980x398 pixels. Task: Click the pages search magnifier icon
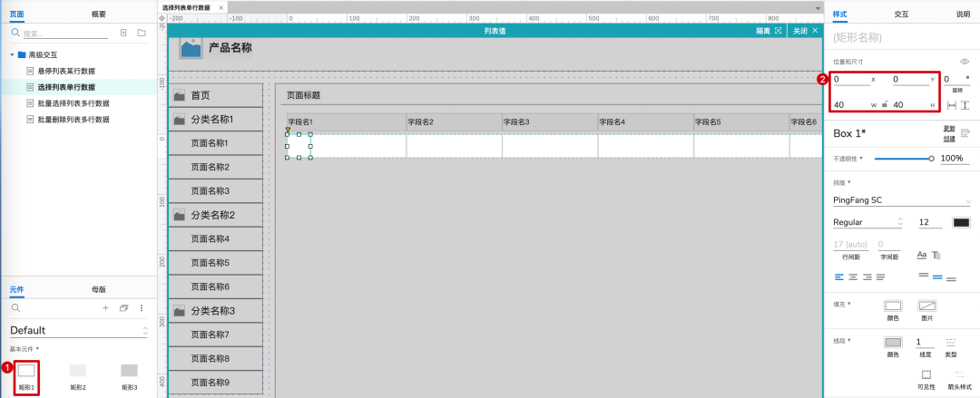15,33
